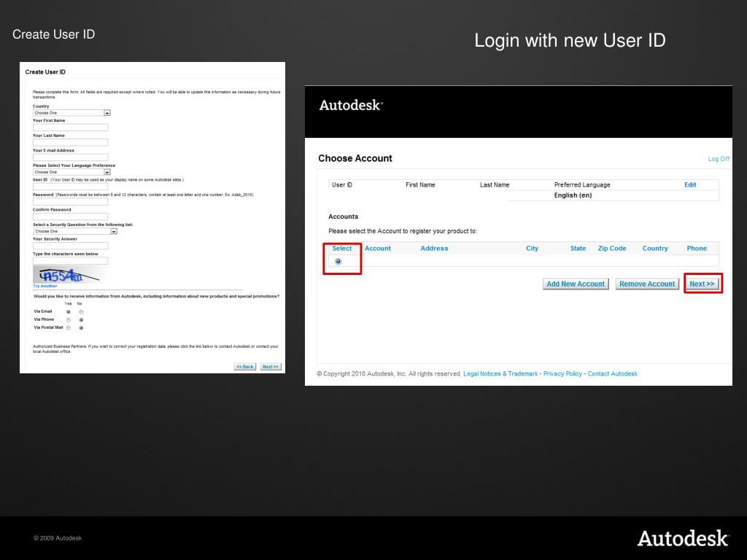Sort by the Select column header

coord(342,249)
